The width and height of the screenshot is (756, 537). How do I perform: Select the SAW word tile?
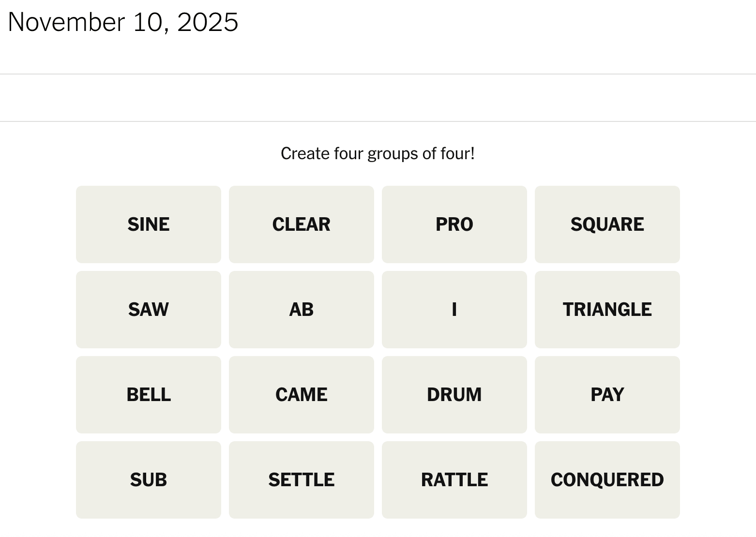148,310
